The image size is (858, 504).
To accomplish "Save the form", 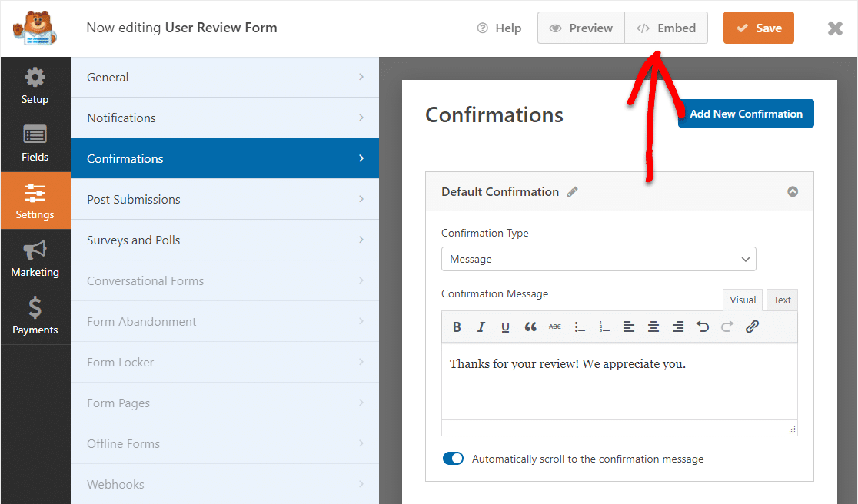I will (x=758, y=28).
